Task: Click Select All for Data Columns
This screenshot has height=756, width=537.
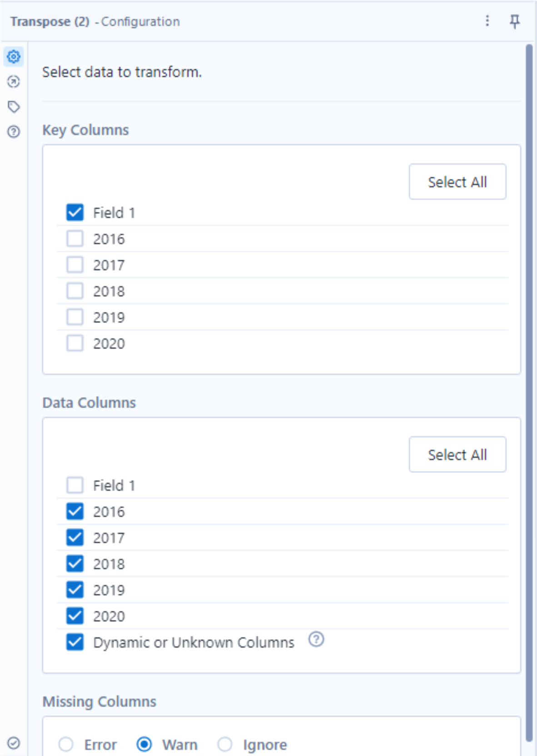Action: click(457, 455)
